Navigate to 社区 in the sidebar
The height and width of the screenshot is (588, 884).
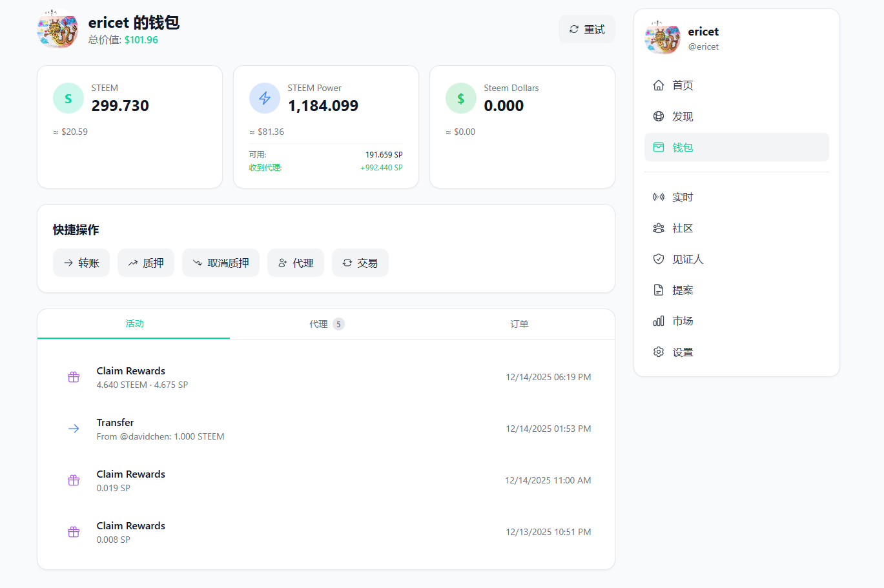[737, 228]
